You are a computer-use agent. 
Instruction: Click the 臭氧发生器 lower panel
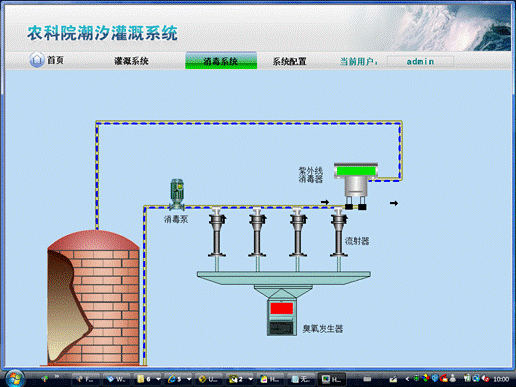click(281, 328)
